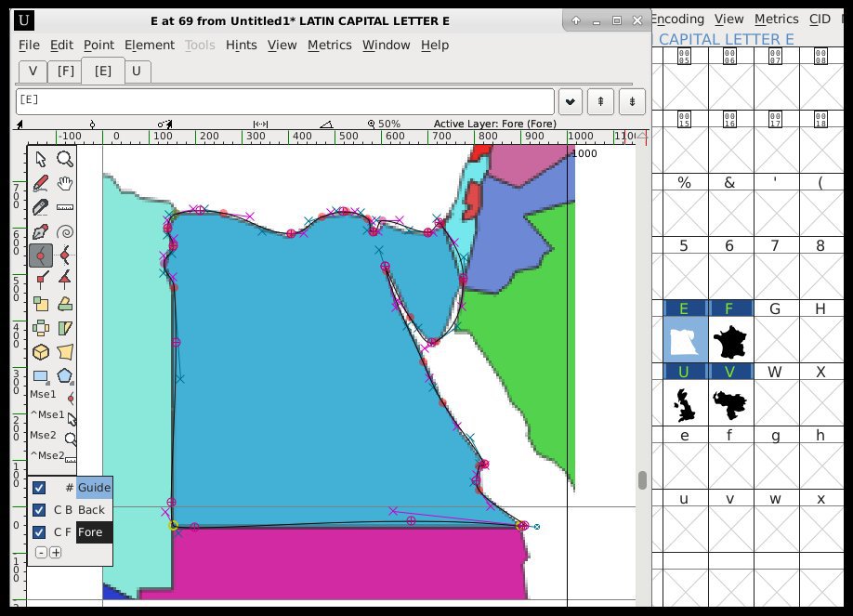Choose the knife cut tool

click(x=41, y=207)
